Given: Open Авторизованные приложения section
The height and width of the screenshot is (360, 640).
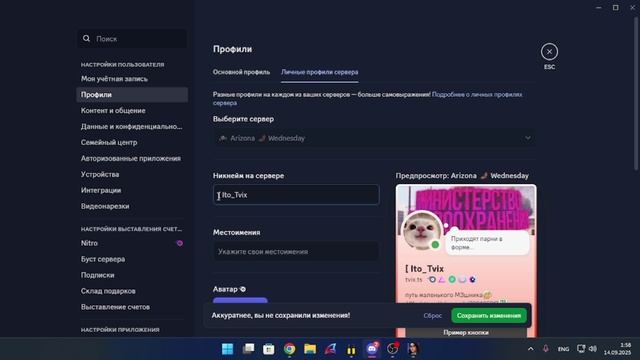Looking at the screenshot, I should [x=132, y=158].
